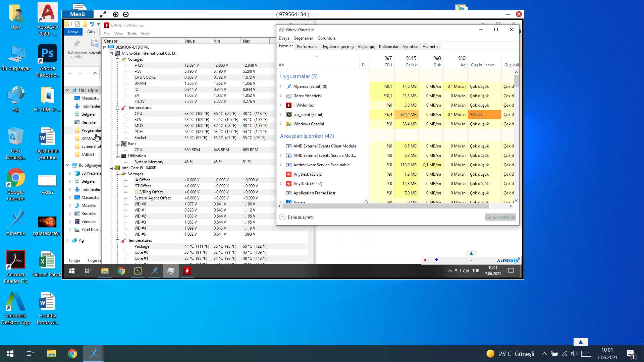Open the Acrobat Reader DC desktop icon
644x362 pixels.
[x=15, y=267]
